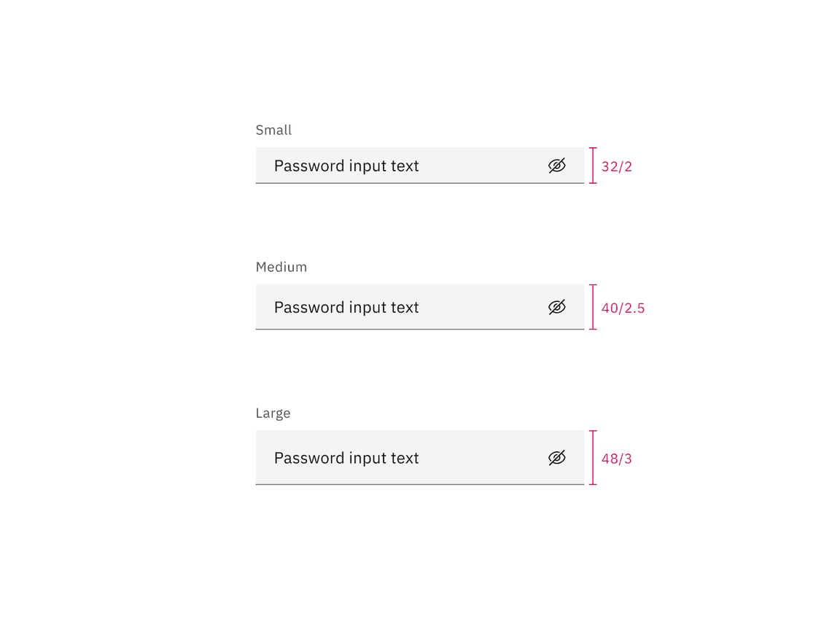The width and height of the screenshot is (840, 630).
Task: Click the Small label above the first input
Action: (273, 130)
